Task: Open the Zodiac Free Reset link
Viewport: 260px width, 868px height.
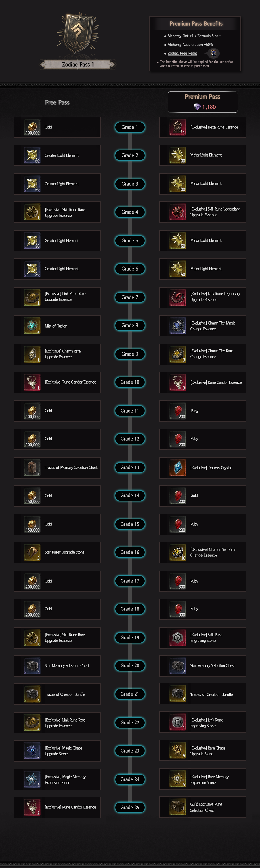Action: pos(182,53)
